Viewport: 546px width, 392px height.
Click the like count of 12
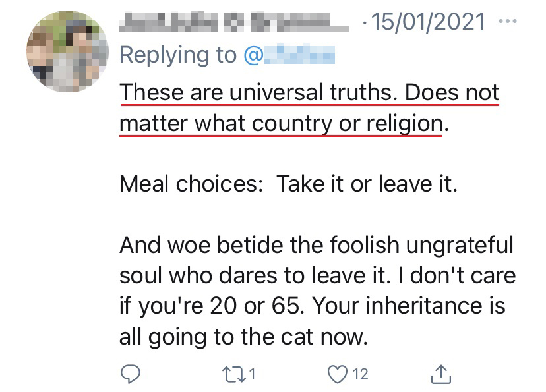tap(360, 375)
